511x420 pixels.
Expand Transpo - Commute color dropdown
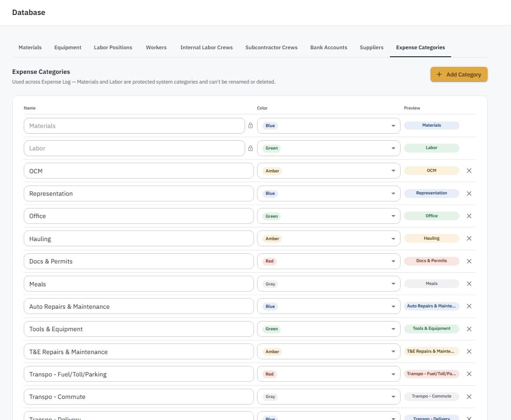pos(328,397)
